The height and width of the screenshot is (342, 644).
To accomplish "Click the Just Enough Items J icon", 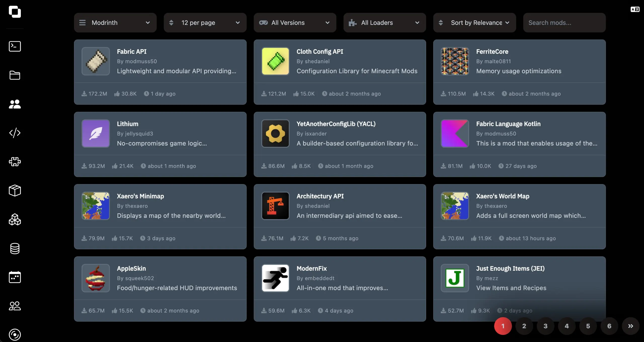I will tap(455, 278).
